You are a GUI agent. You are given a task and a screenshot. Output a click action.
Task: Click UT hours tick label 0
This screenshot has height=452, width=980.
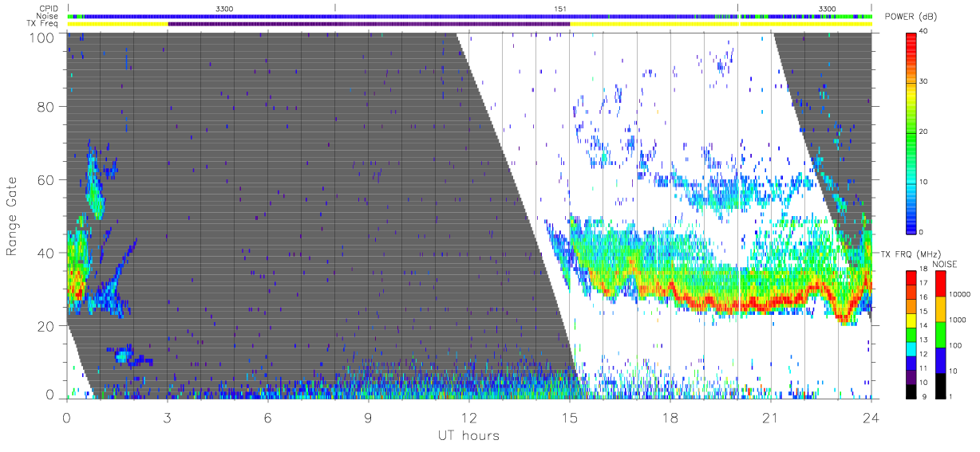point(67,417)
